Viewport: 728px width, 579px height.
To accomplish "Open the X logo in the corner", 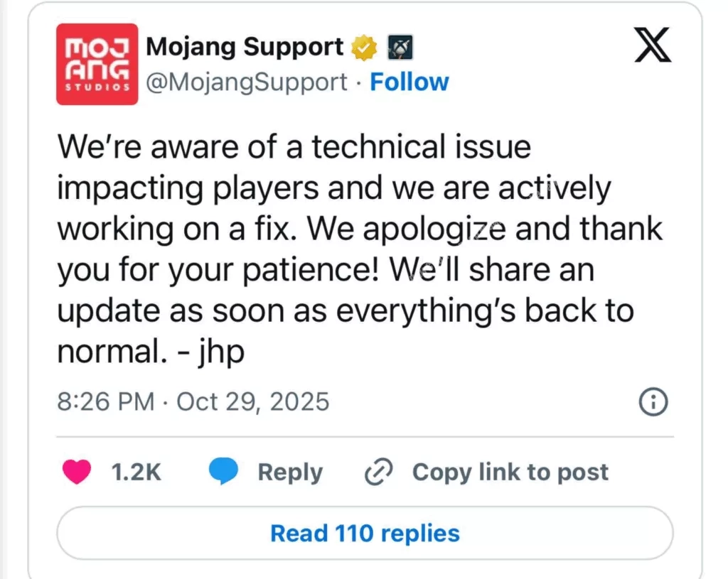I will (654, 48).
